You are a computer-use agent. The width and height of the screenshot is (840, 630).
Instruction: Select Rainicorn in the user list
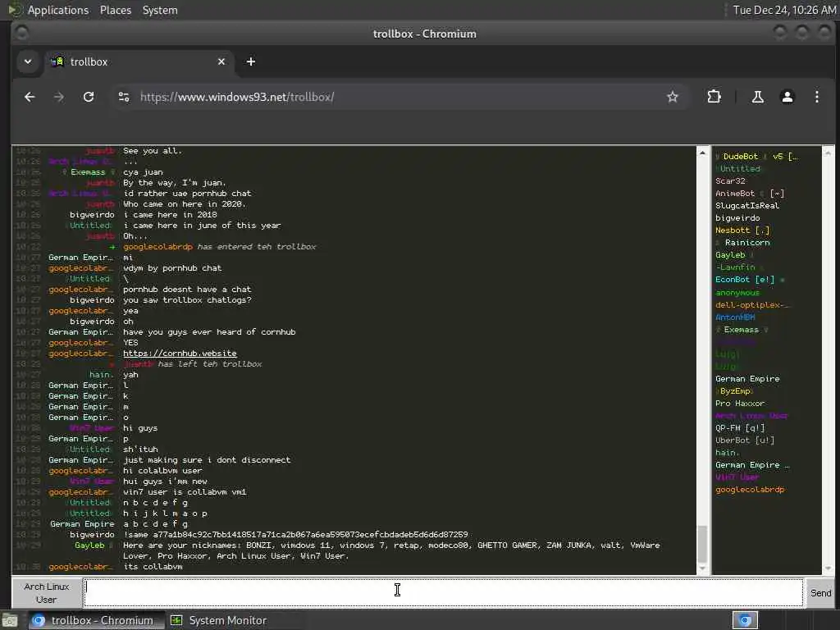pos(743,243)
